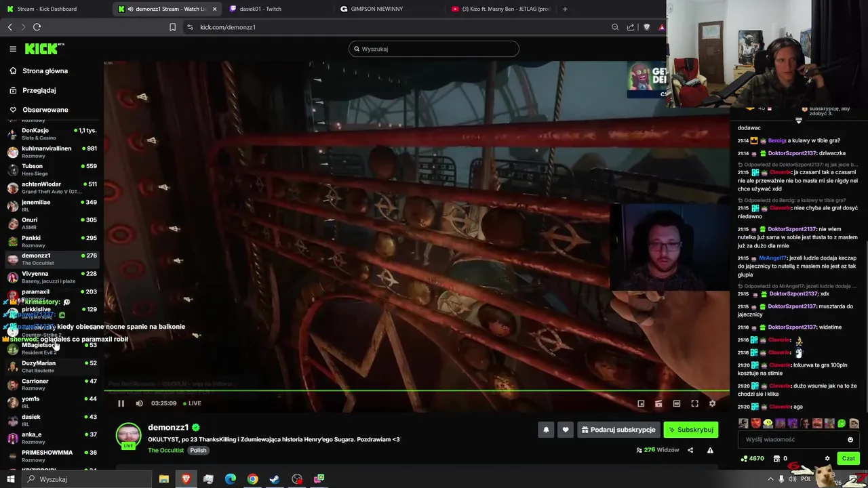The width and height of the screenshot is (868, 488).
Task: Open Windows Start menu
Action: (10, 479)
